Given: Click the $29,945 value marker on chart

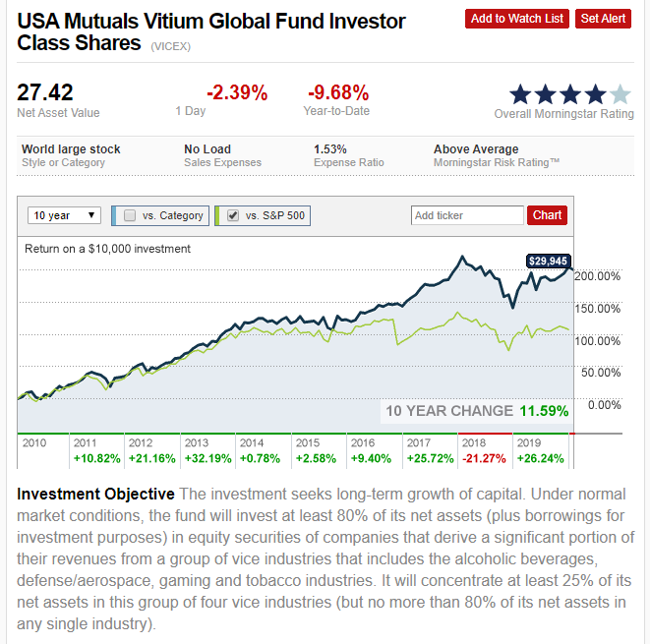Looking at the screenshot, I should coord(550,261).
